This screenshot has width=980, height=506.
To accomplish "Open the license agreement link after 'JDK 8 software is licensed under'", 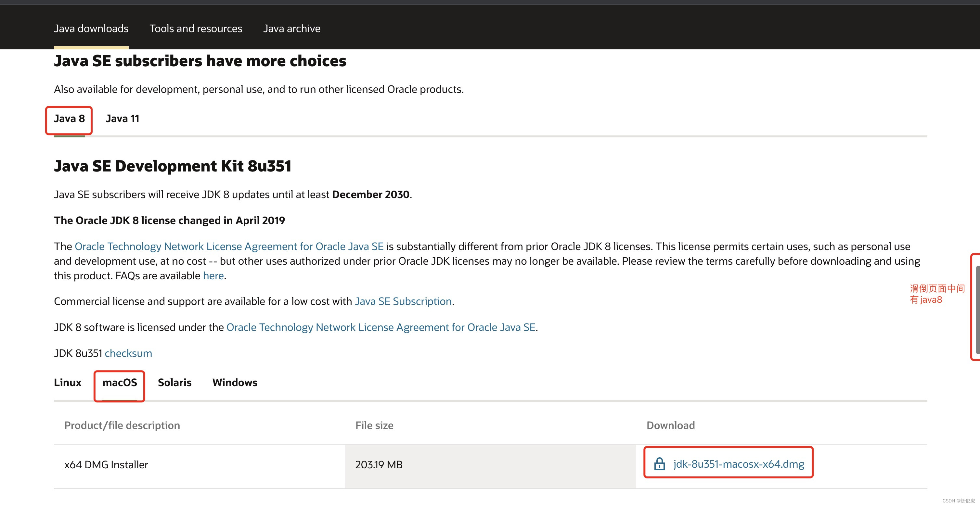I will (x=381, y=327).
